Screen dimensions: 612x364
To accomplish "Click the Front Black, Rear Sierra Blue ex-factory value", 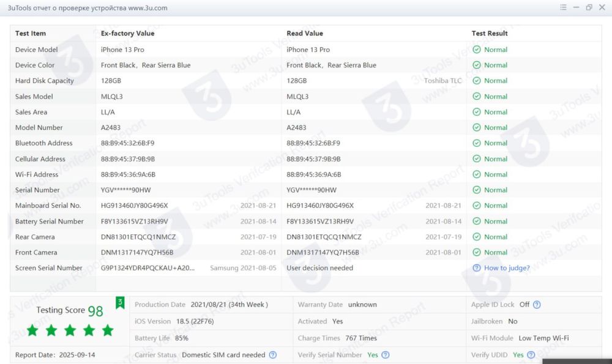I will (146, 65).
